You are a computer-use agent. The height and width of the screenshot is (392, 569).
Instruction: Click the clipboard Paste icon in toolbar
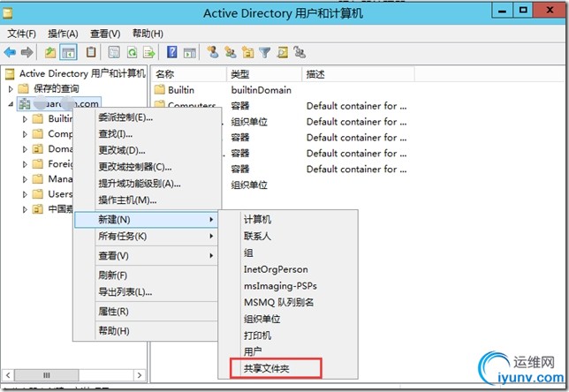point(91,52)
